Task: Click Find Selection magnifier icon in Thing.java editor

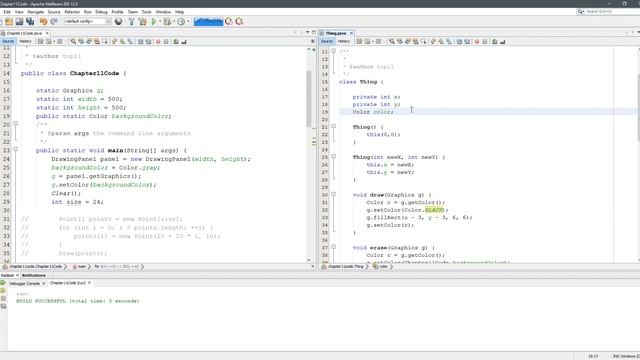Action: [x=392, y=41]
